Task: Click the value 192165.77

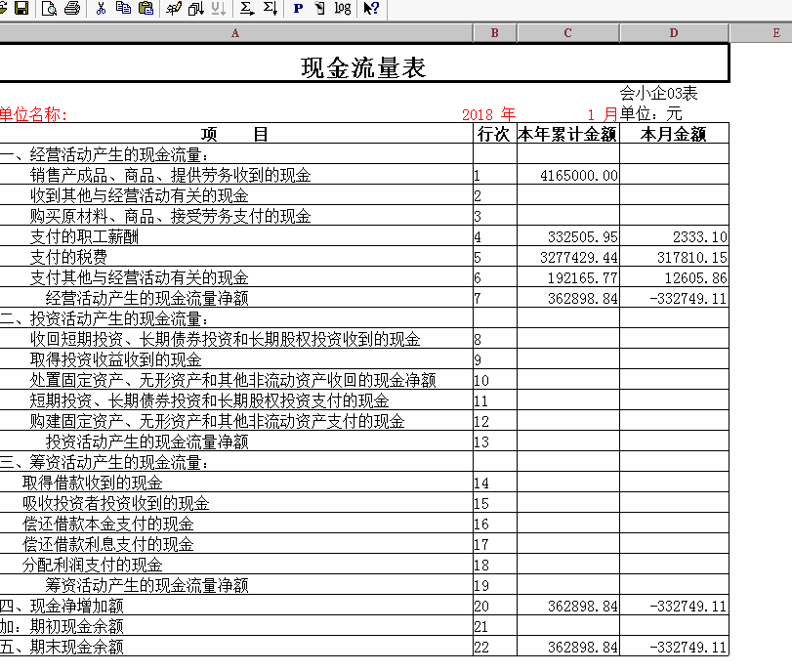Action: [583, 278]
